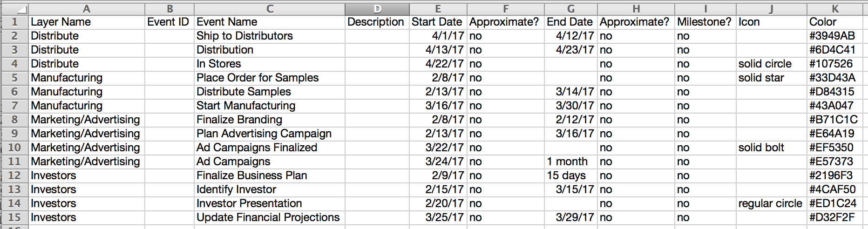Click the Milestone? header cell
The image size is (868, 229).
coord(705,22)
